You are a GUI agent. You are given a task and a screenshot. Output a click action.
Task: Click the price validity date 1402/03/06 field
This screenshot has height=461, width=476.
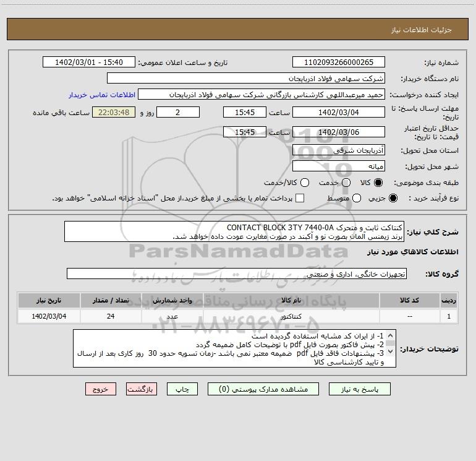[x=339, y=132]
